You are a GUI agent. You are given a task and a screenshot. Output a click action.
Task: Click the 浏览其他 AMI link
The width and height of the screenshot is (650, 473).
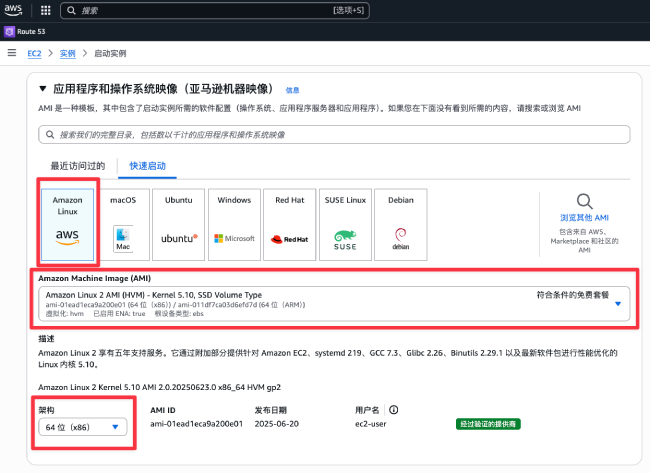pos(585,218)
